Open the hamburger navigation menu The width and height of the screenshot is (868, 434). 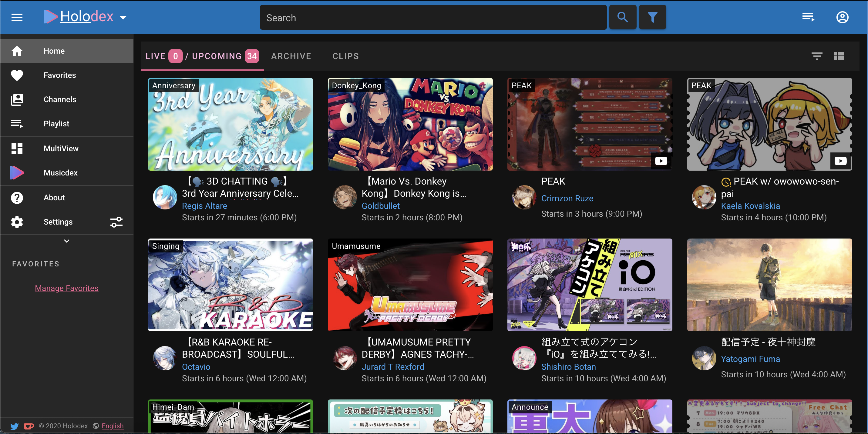tap(17, 17)
